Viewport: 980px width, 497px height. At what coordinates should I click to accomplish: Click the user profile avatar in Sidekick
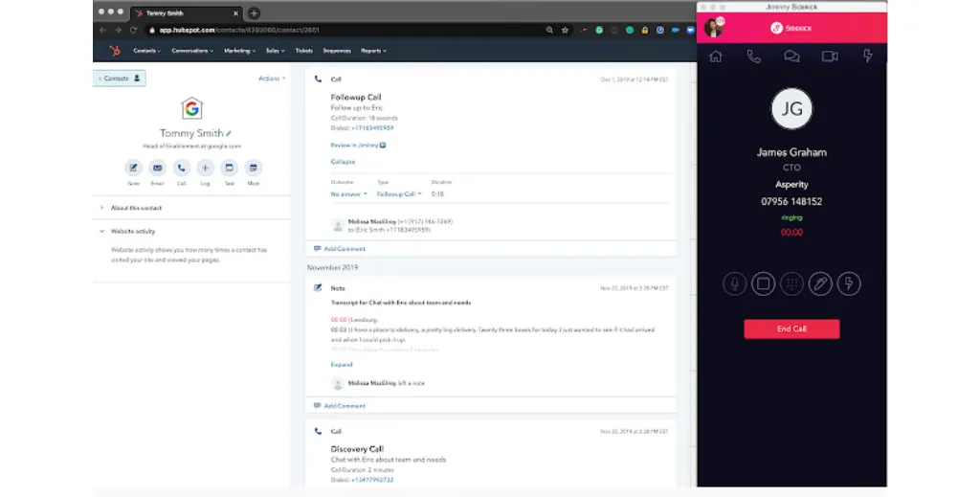tap(713, 28)
